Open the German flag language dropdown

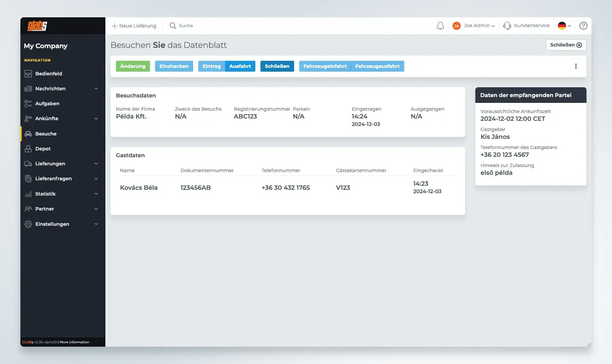pos(564,26)
